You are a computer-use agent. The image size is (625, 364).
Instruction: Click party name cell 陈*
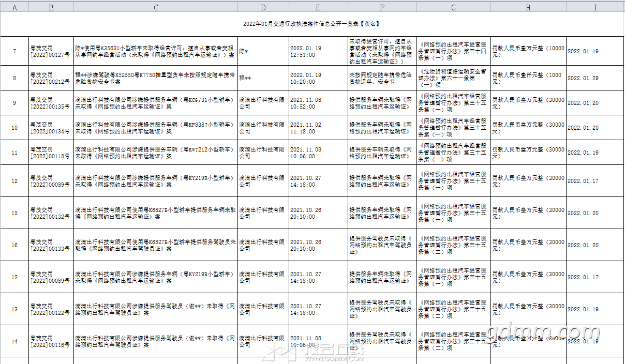(x=263, y=51)
